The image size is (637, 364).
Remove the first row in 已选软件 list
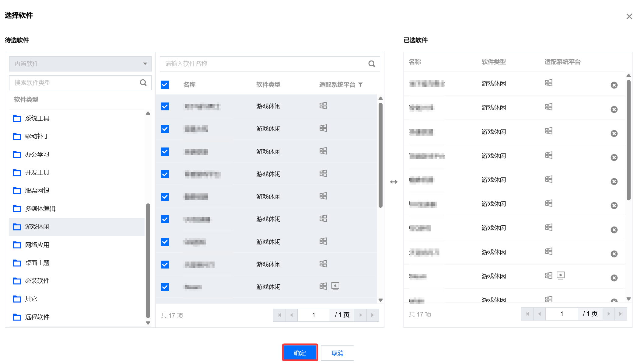tap(614, 85)
